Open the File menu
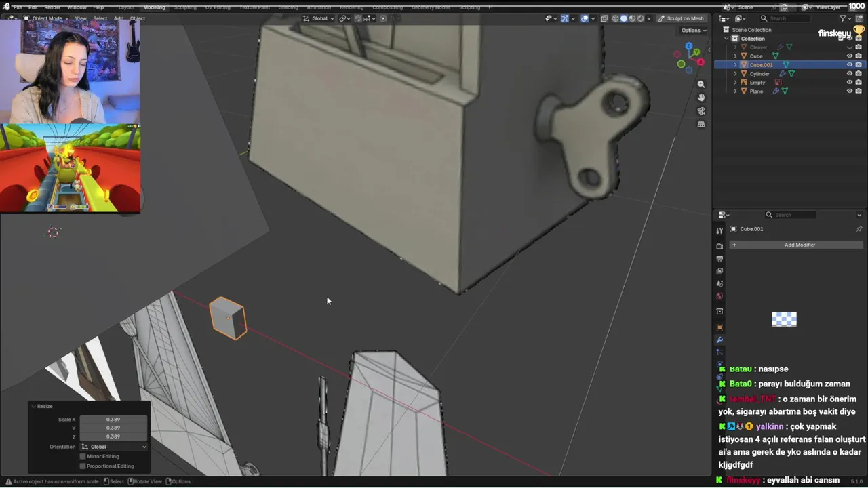Image resolution: width=868 pixels, height=488 pixels. [18, 7]
